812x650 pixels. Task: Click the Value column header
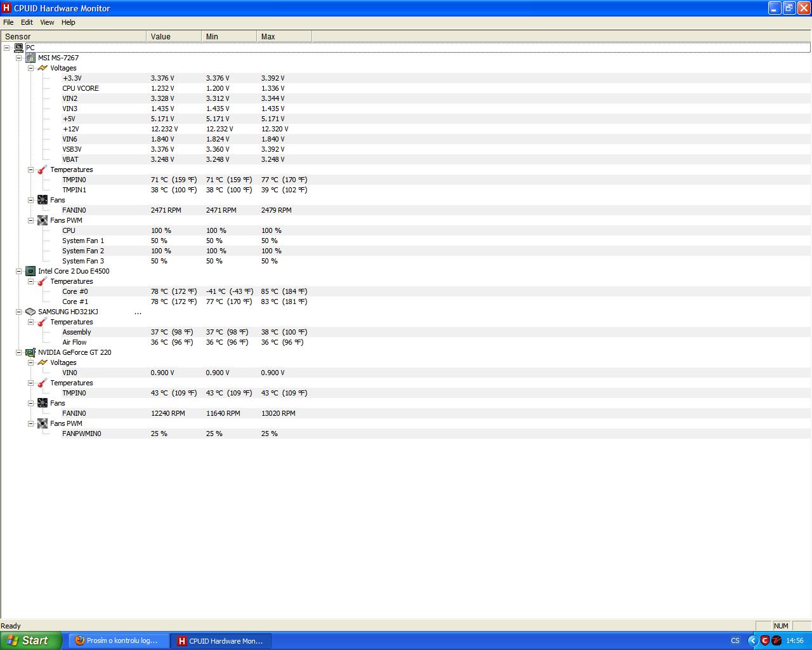(174, 37)
